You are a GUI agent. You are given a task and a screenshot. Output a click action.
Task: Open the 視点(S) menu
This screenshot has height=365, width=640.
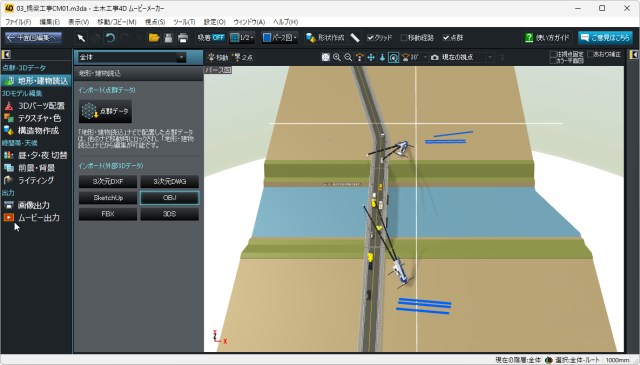click(x=155, y=22)
